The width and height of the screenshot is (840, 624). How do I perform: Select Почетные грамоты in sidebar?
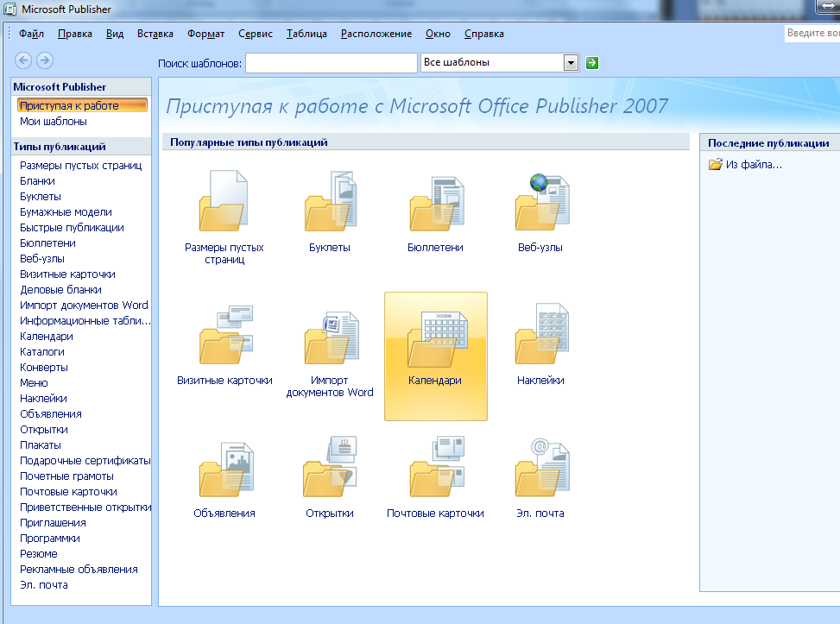[x=67, y=476]
